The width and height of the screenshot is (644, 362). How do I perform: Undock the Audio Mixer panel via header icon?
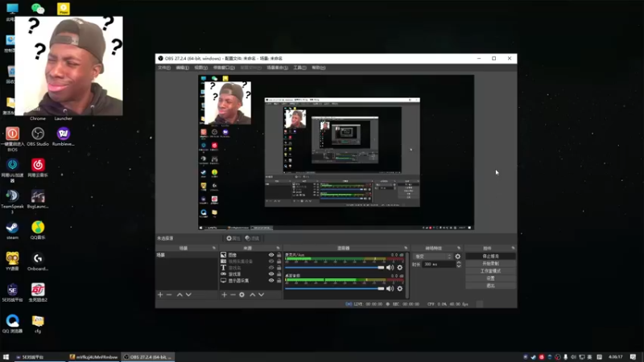click(x=406, y=249)
